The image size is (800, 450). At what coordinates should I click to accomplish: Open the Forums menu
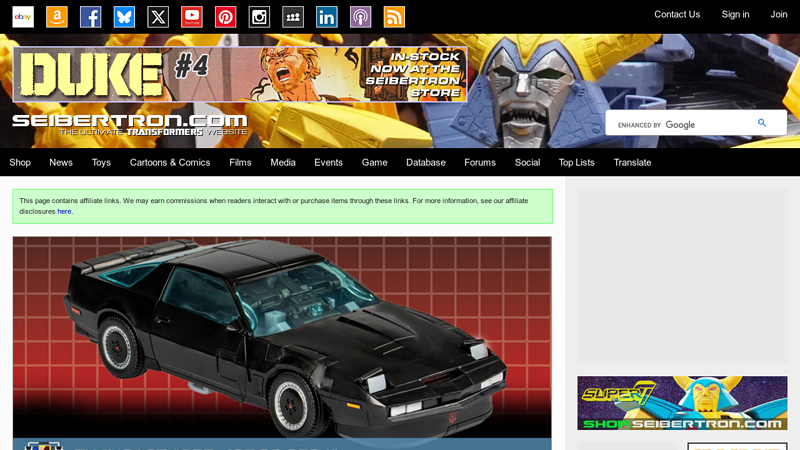pyautogui.click(x=480, y=162)
